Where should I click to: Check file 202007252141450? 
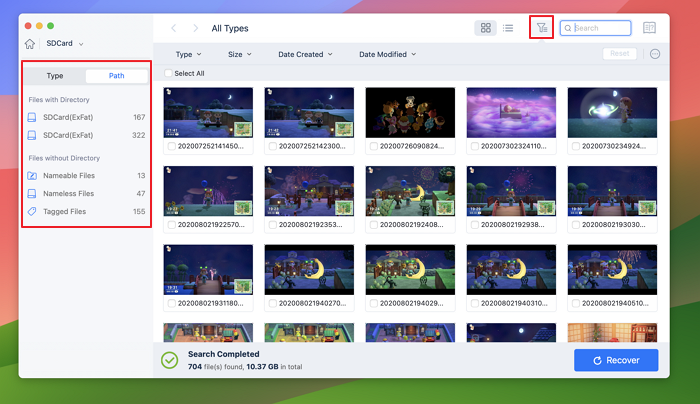pyautogui.click(x=172, y=146)
